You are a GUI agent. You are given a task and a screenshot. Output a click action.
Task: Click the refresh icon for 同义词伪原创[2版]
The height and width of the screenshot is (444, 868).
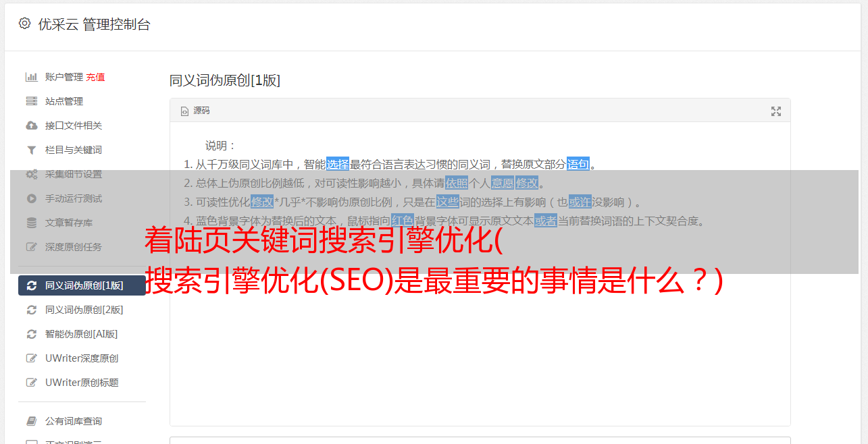[31, 310]
